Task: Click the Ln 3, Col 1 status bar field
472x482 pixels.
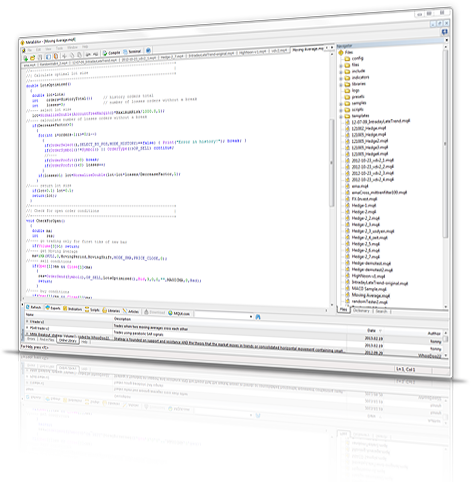Action: click(x=405, y=369)
